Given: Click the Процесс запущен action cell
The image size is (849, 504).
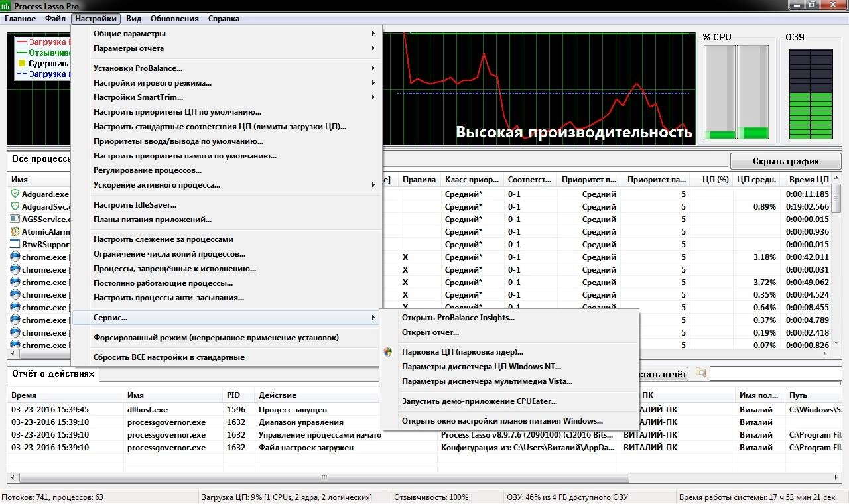Looking at the screenshot, I should pos(347,410).
